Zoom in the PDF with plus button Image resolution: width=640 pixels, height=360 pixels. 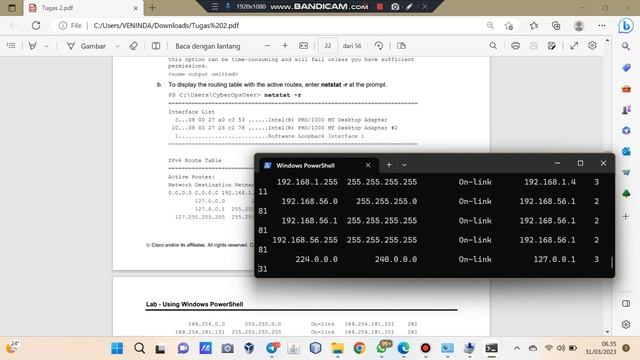pyautogui.click(x=285, y=46)
